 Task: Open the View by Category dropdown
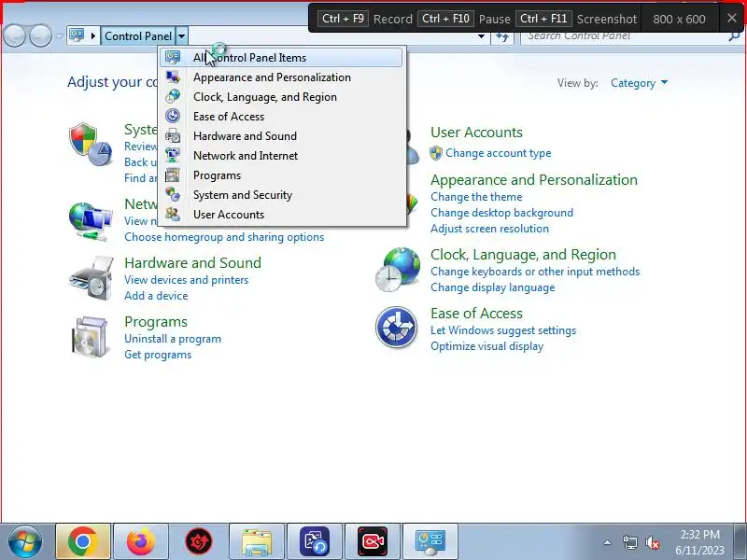[639, 83]
